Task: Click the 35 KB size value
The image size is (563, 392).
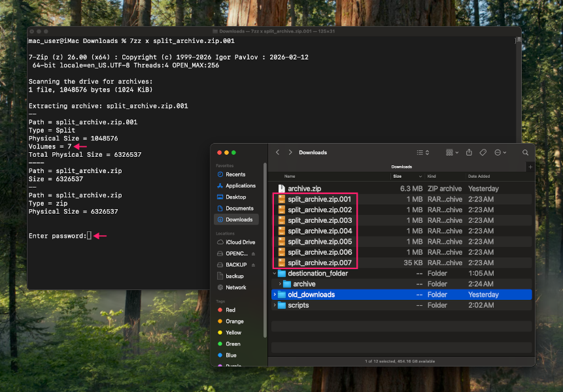Action: point(413,263)
